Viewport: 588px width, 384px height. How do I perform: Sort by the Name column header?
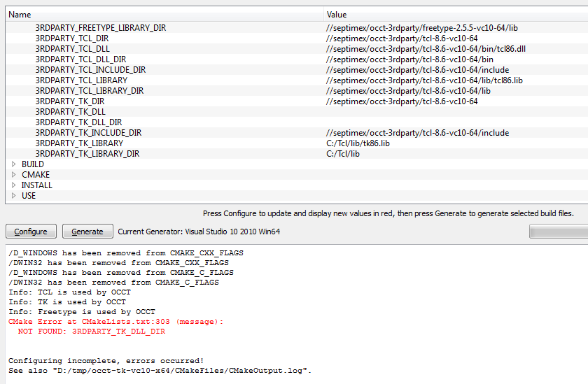click(x=164, y=14)
